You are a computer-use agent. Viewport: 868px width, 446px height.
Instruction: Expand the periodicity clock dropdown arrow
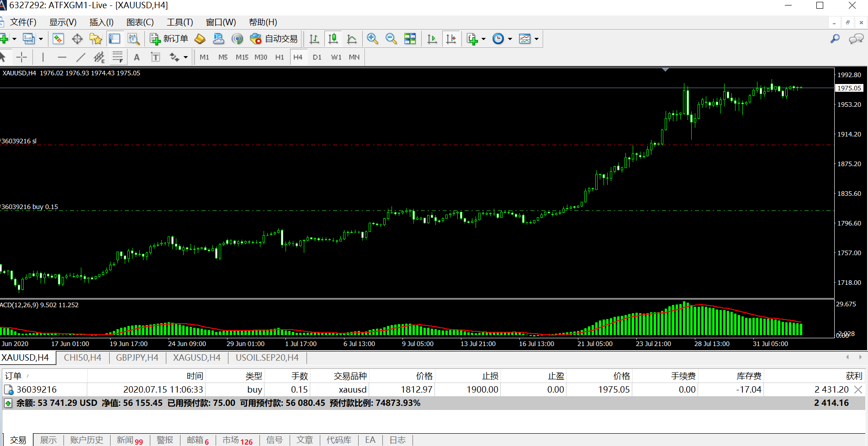click(x=510, y=39)
